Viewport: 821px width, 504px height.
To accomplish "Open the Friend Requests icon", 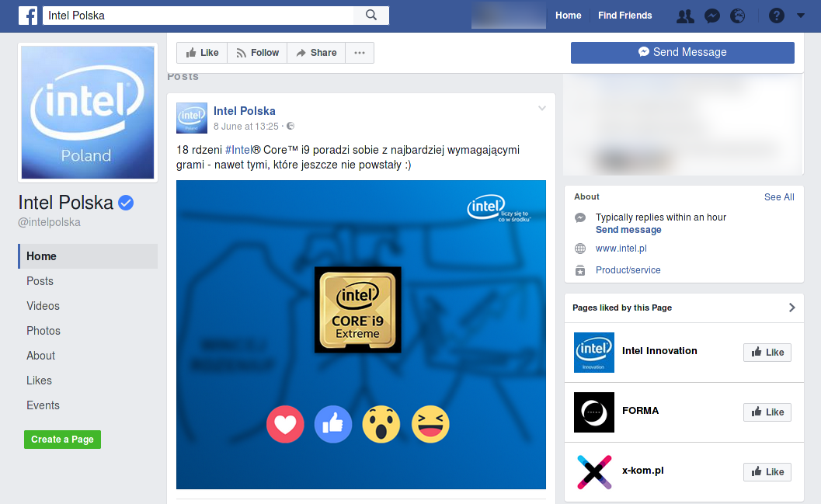I will (x=685, y=16).
